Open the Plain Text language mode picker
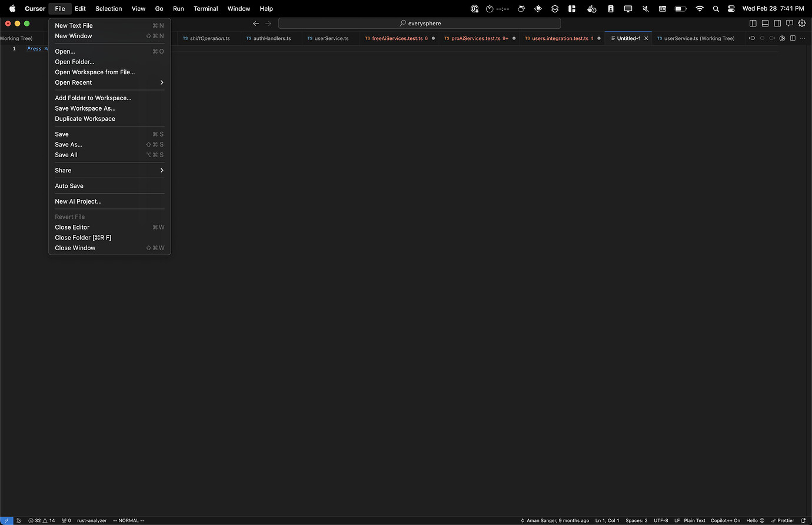 694,520
